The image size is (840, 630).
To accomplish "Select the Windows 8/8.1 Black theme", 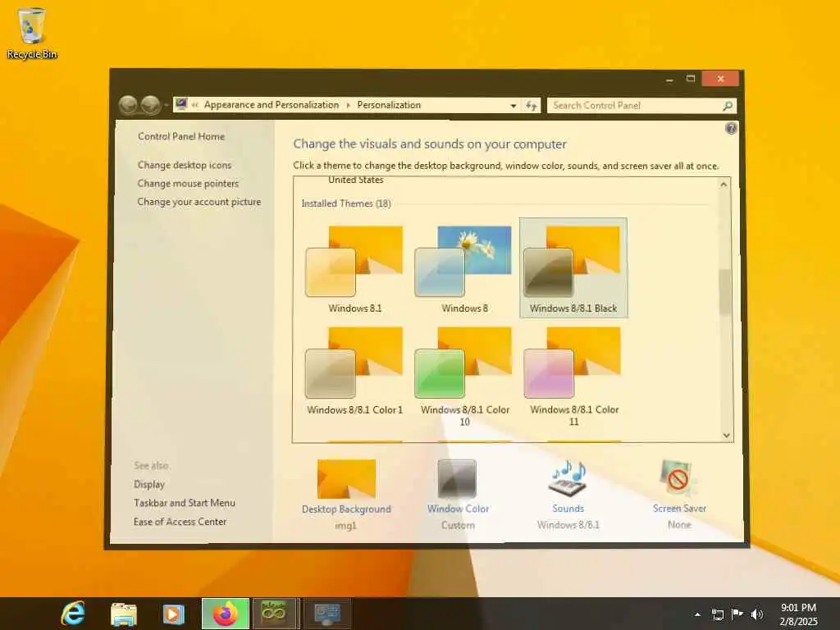I will tap(573, 268).
